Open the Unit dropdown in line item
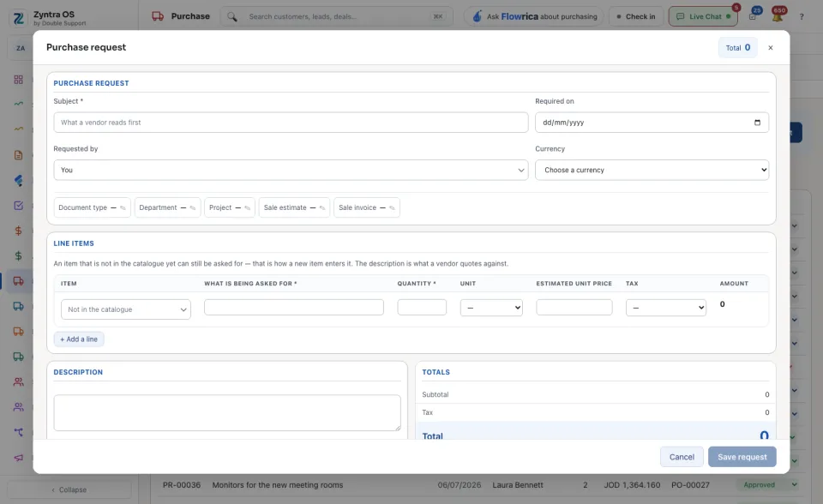 pos(491,308)
